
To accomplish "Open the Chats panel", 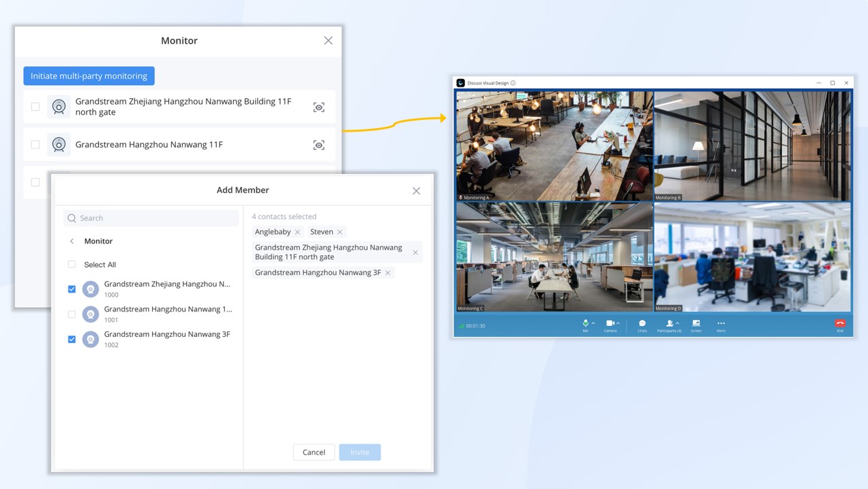I will (642, 323).
